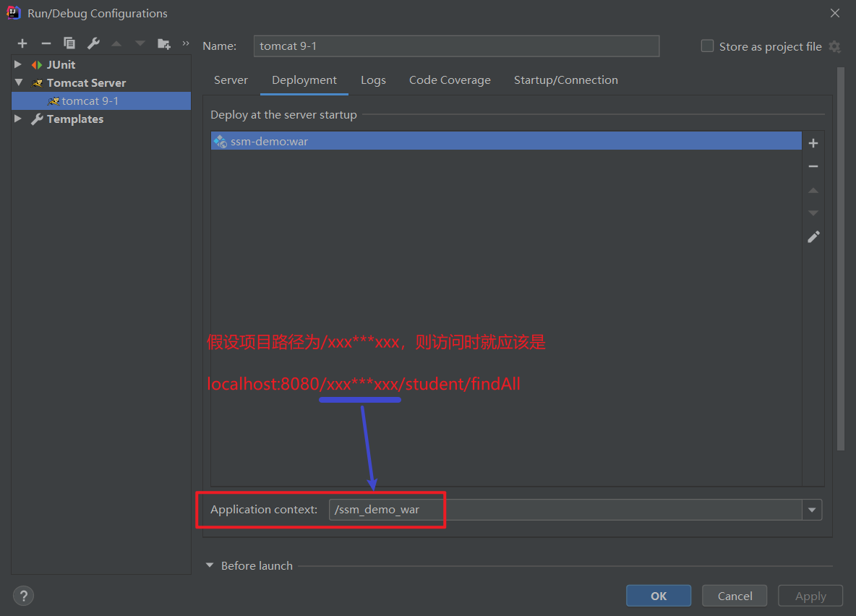Select tomcat 9-1 configuration in tree
This screenshot has height=616, width=856.
click(101, 101)
